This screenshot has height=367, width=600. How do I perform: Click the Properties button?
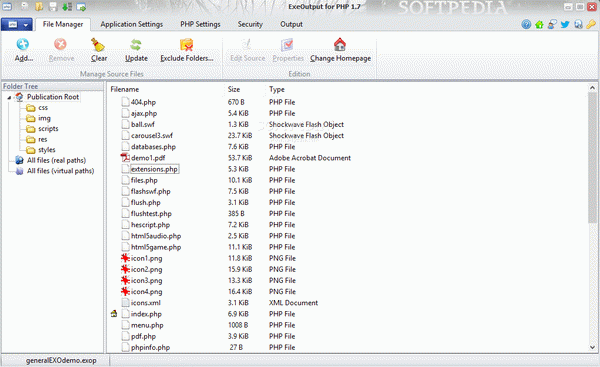click(x=288, y=50)
